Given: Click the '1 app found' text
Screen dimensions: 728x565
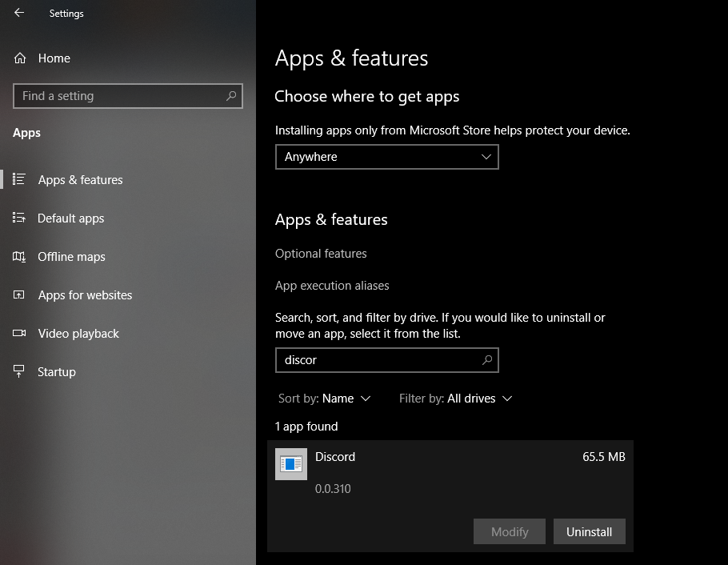Looking at the screenshot, I should (306, 426).
